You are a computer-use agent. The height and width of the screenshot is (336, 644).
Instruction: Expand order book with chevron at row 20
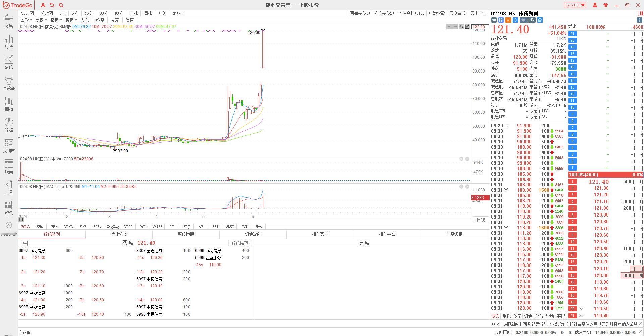point(581,309)
